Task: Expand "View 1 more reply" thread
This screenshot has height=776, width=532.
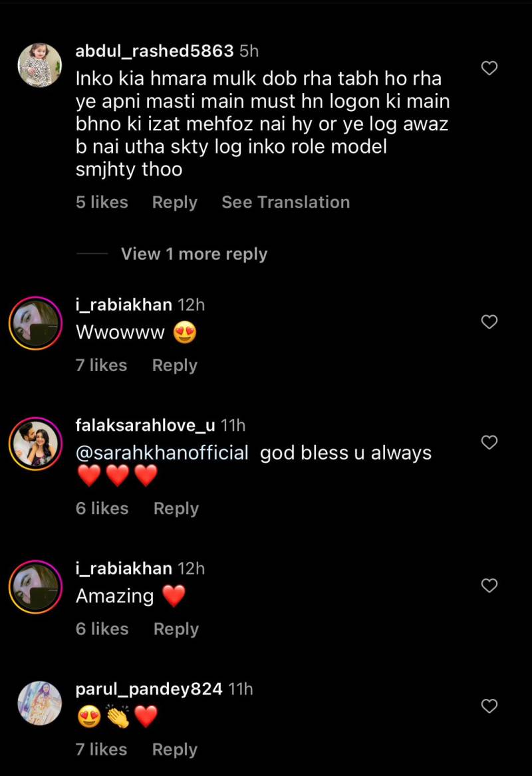Action: click(x=194, y=254)
